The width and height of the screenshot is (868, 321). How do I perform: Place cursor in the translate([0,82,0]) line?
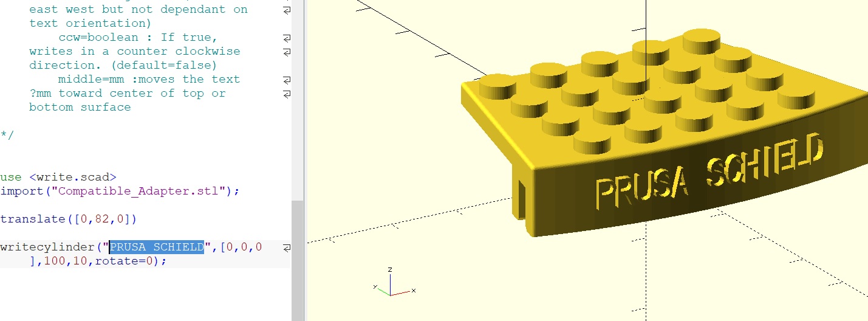(x=69, y=219)
